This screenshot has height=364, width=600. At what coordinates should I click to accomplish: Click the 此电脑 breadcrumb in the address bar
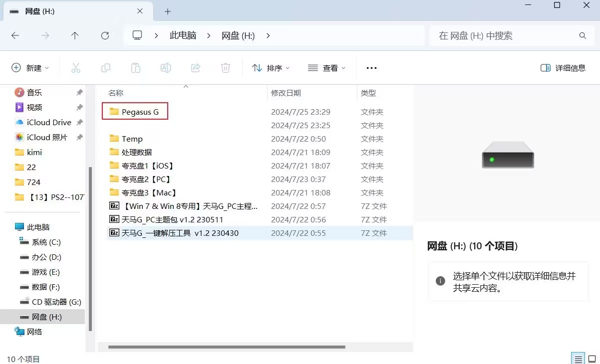(x=183, y=36)
